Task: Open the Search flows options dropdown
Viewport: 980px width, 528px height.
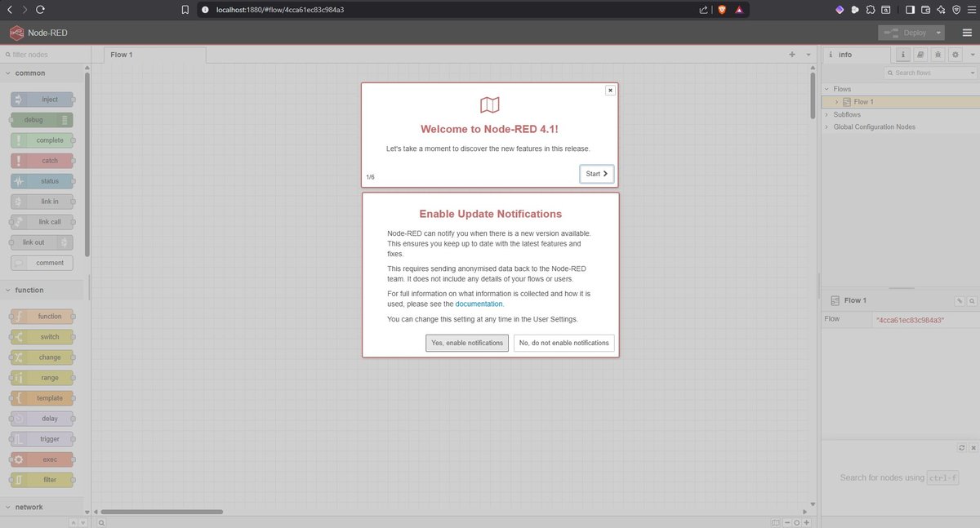Action: pos(971,73)
